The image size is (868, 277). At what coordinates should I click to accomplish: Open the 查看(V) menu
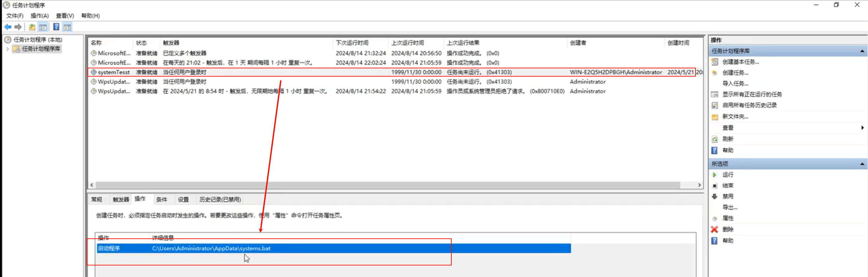pyautogui.click(x=65, y=16)
